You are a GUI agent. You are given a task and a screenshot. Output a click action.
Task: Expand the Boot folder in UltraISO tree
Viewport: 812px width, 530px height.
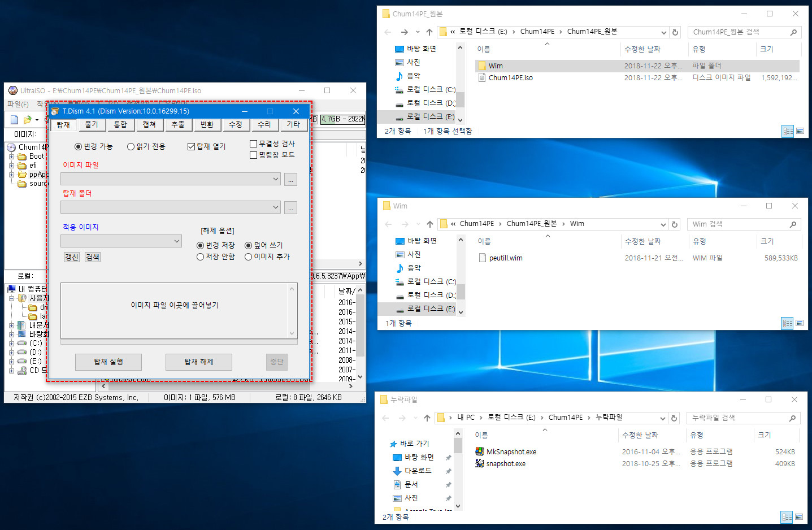[11, 157]
